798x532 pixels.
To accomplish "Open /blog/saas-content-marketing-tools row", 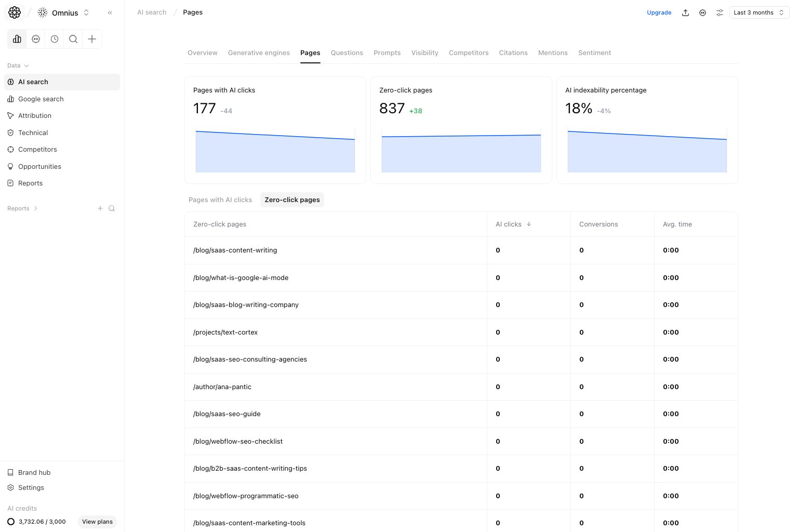I will [x=461, y=521].
